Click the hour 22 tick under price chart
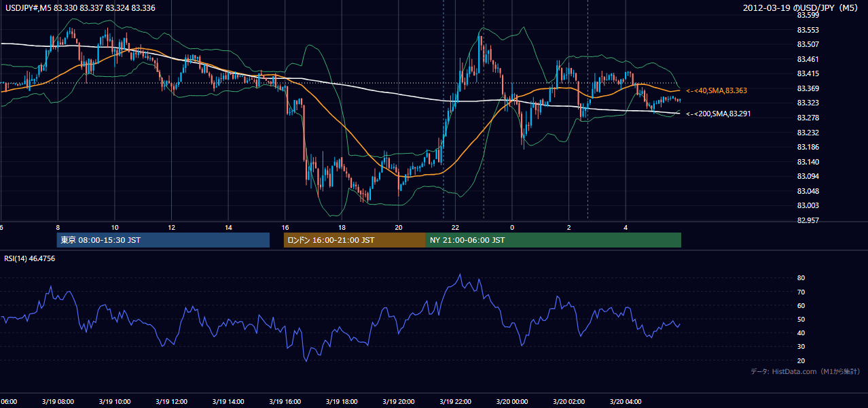The image size is (868, 408). point(455,228)
